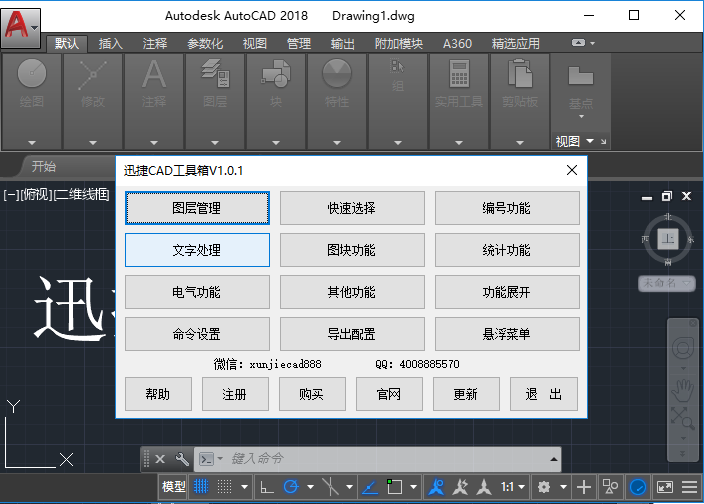Click the 基点 base point folder icon
Screen dimensions: 704x504
click(581, 75)
